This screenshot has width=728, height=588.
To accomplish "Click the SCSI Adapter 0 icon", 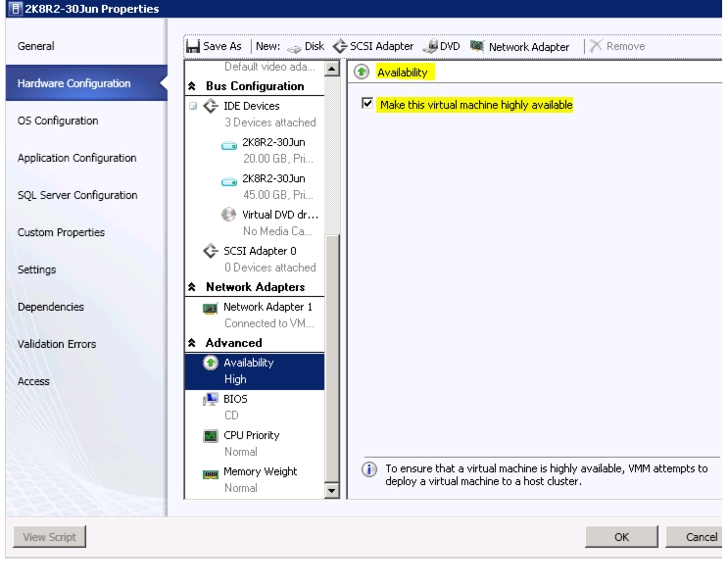I will (211, 251).
